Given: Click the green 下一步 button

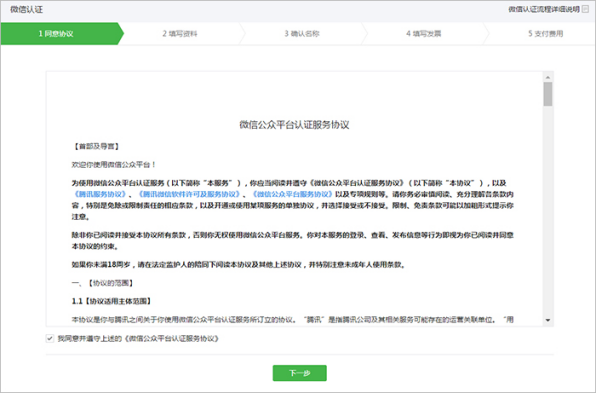Looking at the screenshot, I should tap(300, 373).
